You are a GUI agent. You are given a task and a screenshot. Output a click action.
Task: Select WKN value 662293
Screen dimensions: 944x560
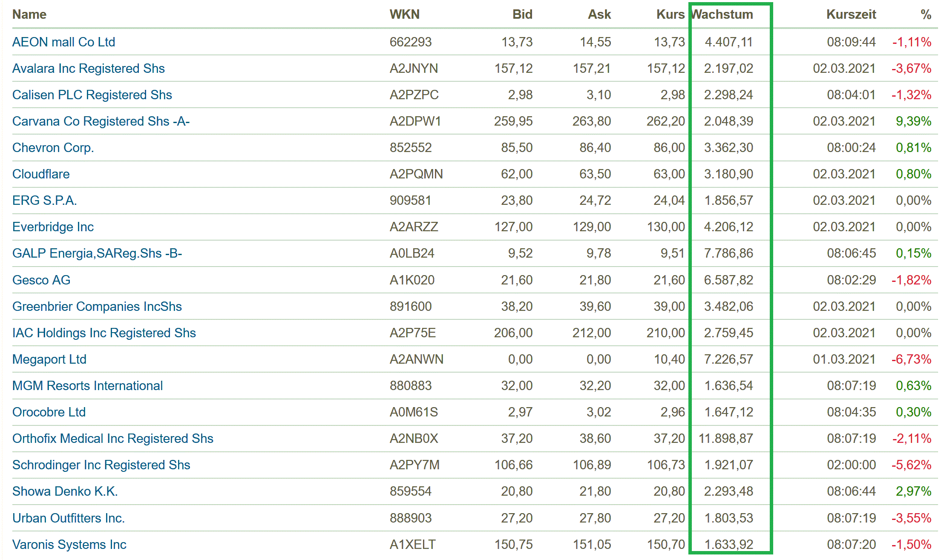[x=411, y=42]
